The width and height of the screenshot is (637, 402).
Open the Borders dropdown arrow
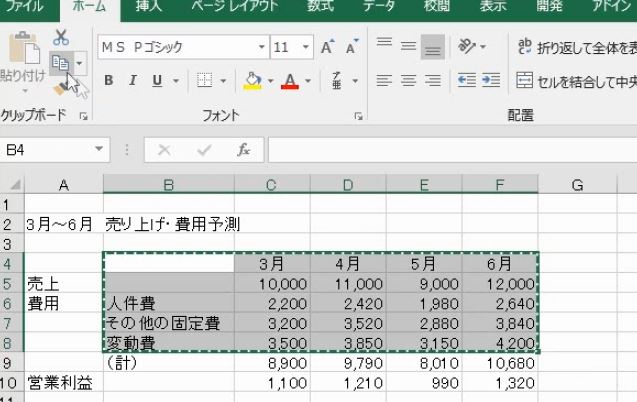click(223, 81)
